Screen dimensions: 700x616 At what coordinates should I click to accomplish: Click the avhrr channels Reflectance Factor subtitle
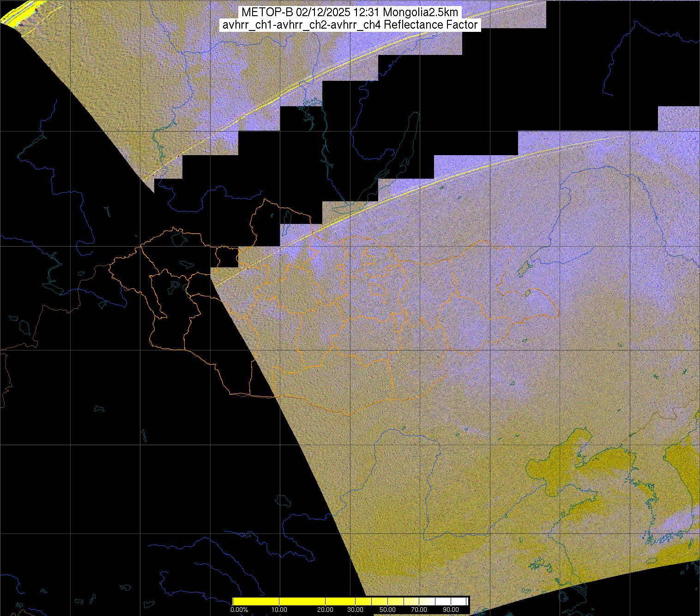[x=350, y=25]
